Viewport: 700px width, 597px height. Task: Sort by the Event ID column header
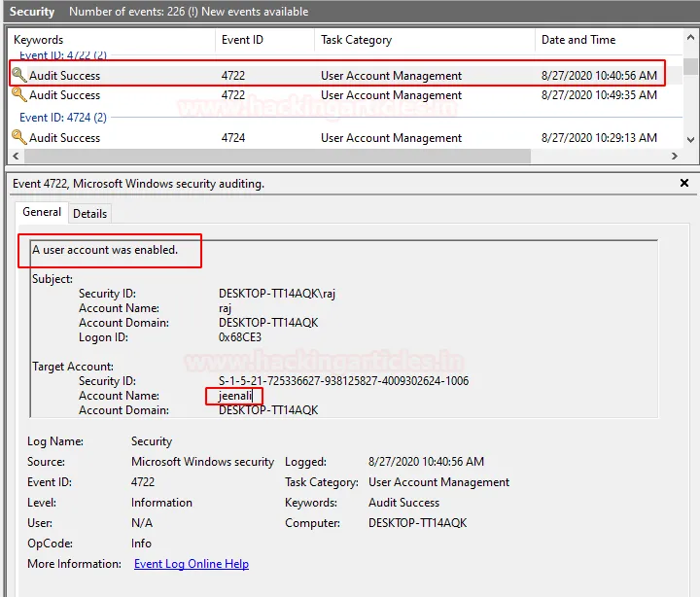click(x=243, y=40)
